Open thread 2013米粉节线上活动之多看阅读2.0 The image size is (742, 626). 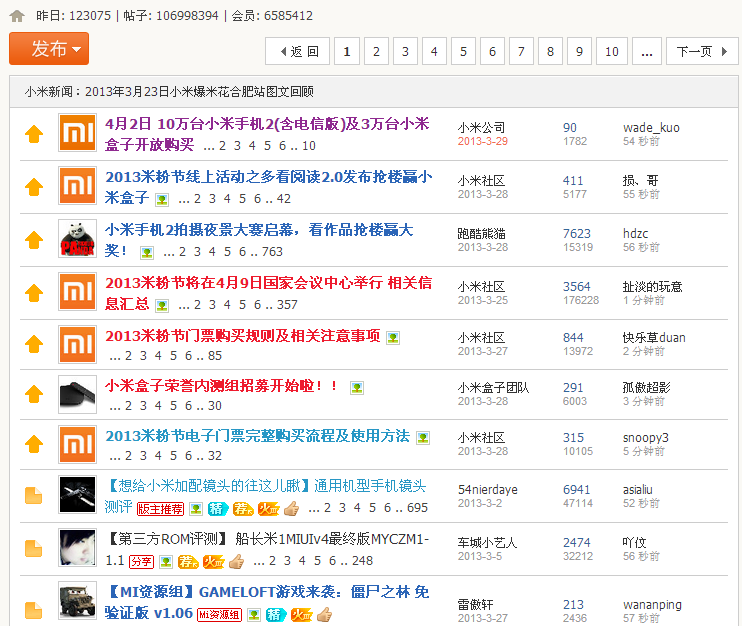click(x=268, y=187)
